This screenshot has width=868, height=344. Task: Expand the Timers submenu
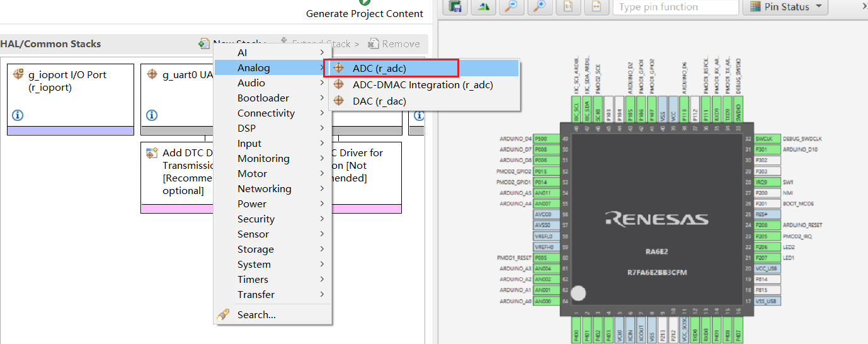point(253,280)
